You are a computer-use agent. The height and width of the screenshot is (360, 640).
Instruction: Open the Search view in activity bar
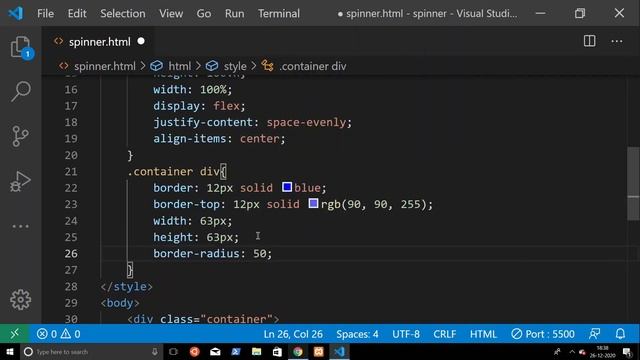(x=20, y=91)
